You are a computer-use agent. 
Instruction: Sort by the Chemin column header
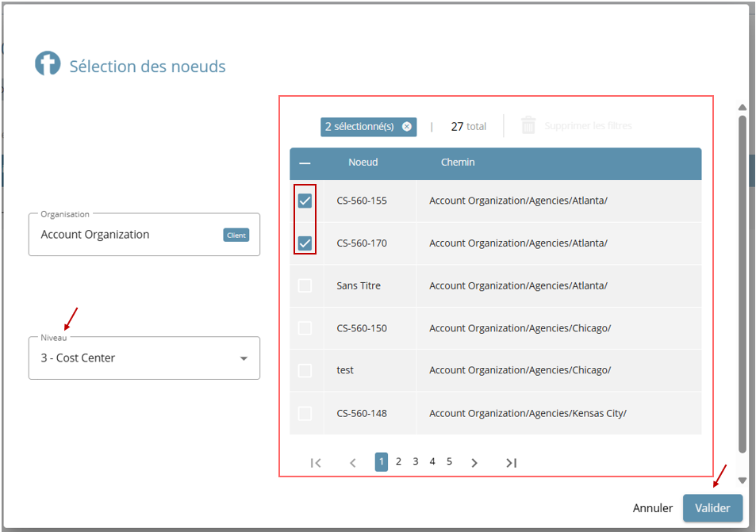458,163
